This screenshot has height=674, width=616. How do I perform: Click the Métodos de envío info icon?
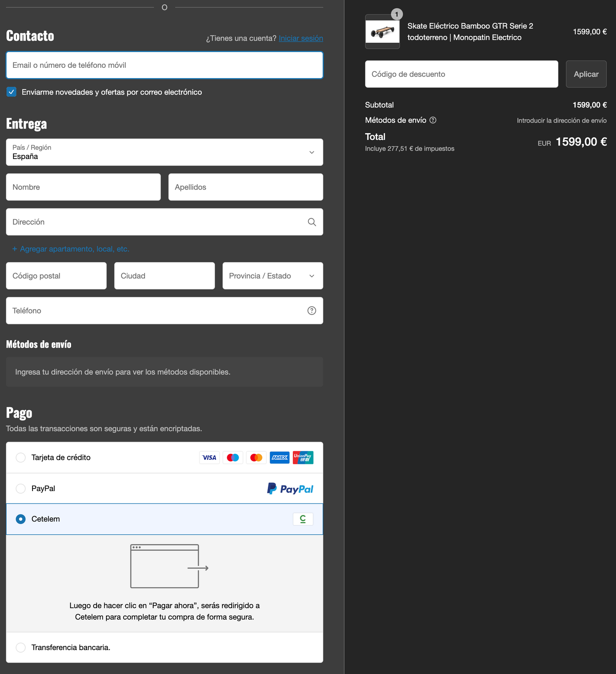coord(433,120)
